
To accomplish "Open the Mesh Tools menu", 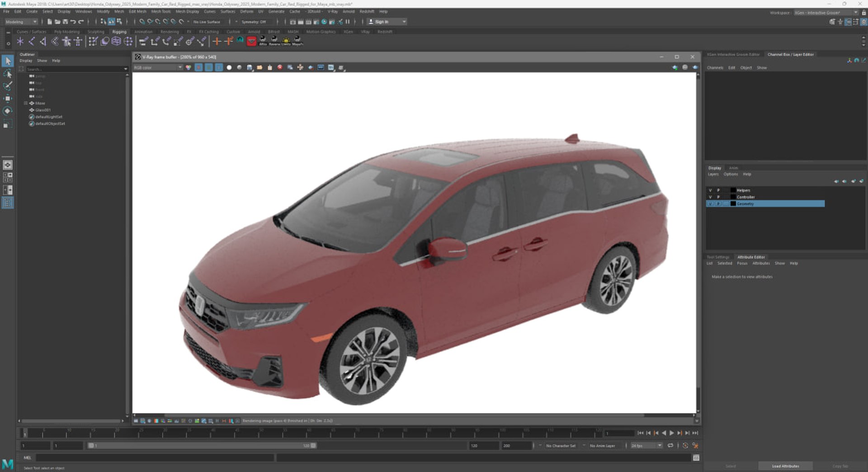I will coord(161,12).
